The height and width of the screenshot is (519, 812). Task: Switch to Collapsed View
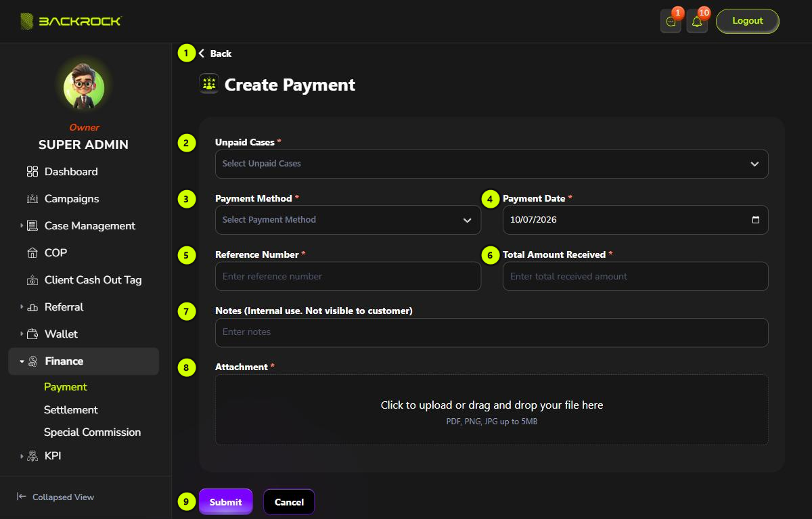coord(55,497)
